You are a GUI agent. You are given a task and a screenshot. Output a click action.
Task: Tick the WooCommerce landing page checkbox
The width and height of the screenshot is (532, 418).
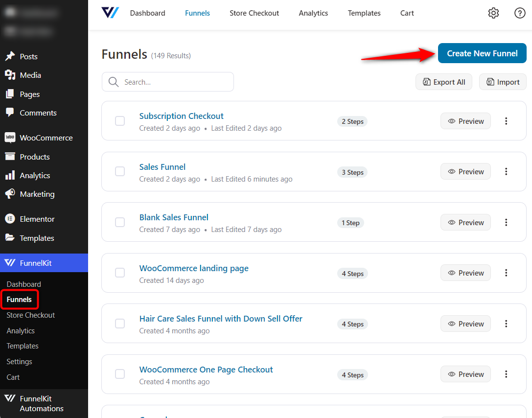tap(120, 273)
